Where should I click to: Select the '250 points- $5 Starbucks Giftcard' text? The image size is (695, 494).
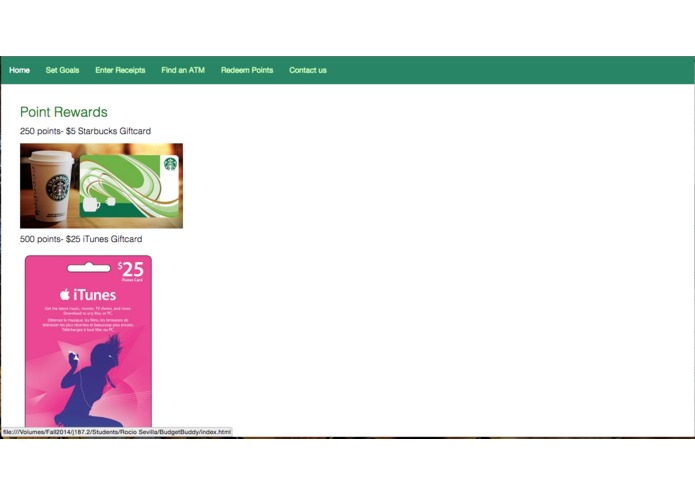[86, 131]
